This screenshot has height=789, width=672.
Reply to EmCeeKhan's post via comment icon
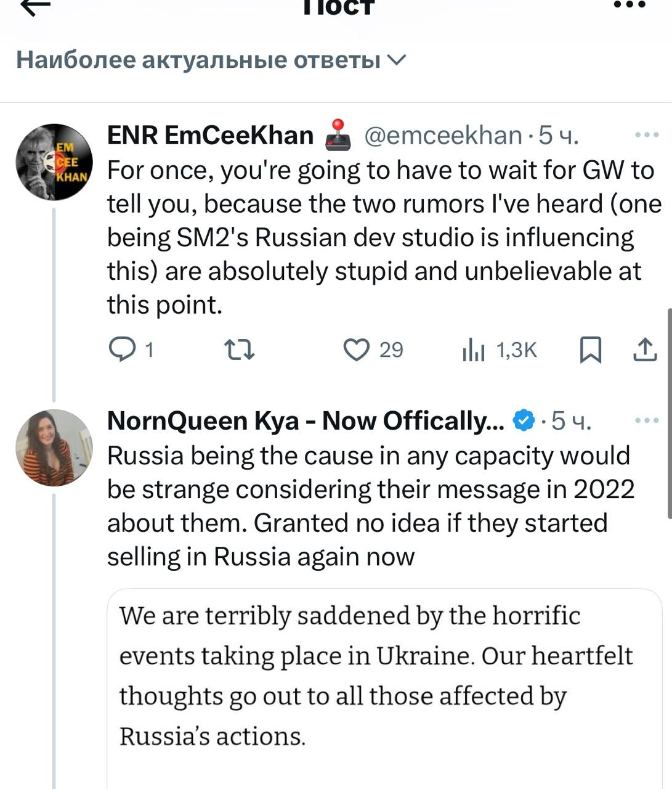pos(122,350)
